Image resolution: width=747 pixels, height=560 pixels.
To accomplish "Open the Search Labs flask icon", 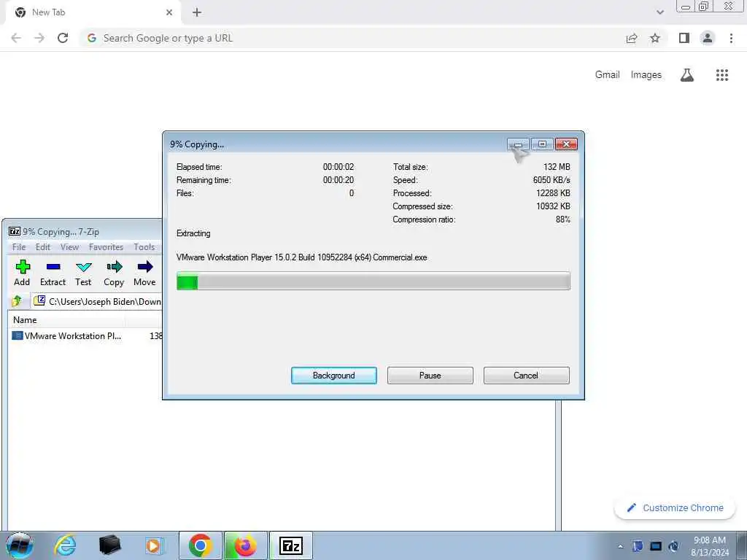I will click(x=687, y=75).
